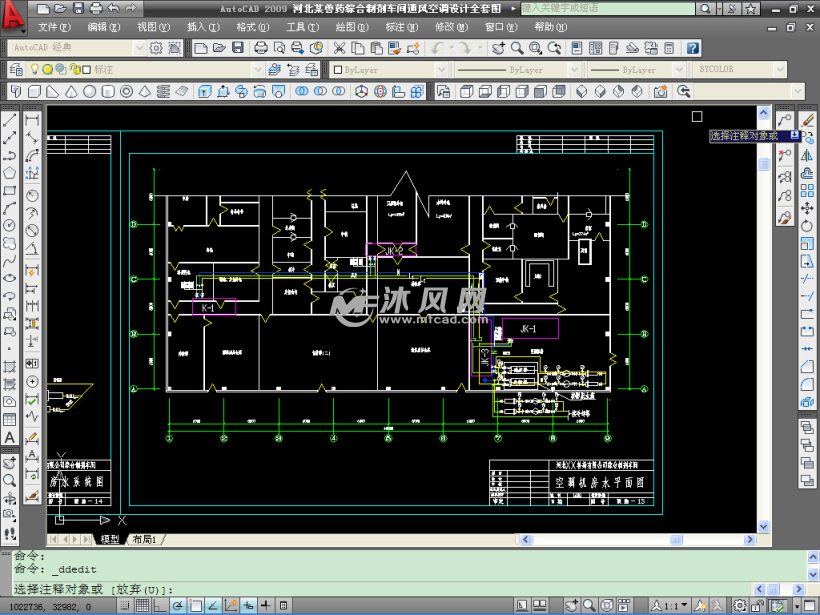
Task: Select the Polygon draw tool
Action: tap(9, 173)
